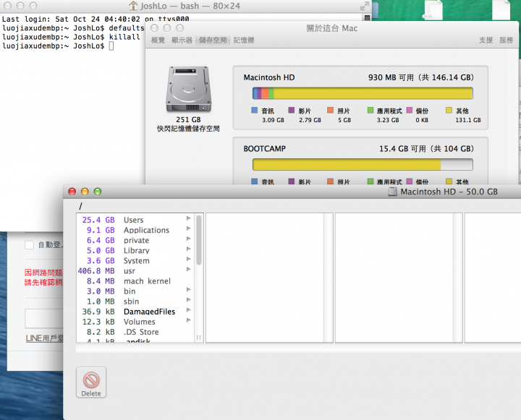Select the Volumes entry
This screenshot has width=521, height=420.
pos(135,322)
